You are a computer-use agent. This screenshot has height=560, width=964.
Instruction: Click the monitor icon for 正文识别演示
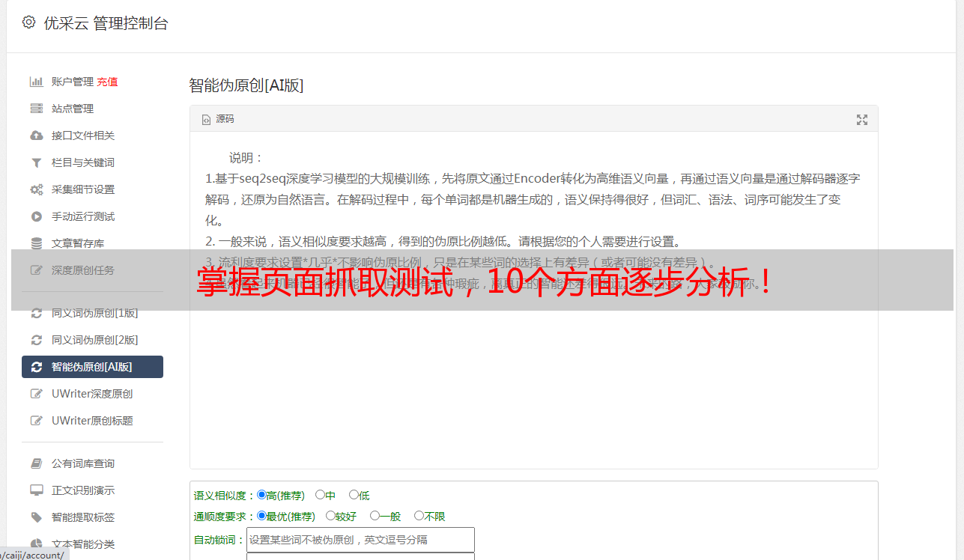click(36, 490)
